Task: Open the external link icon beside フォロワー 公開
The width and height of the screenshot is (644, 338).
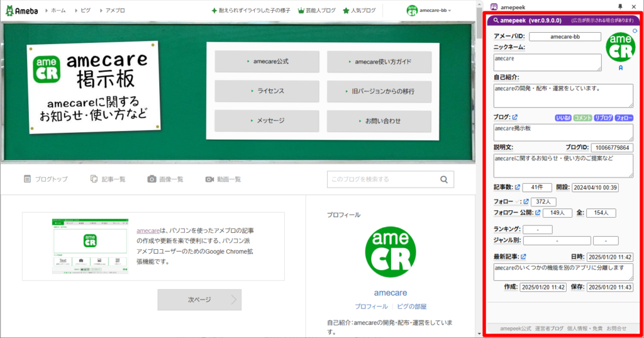Action: point(538,213)
